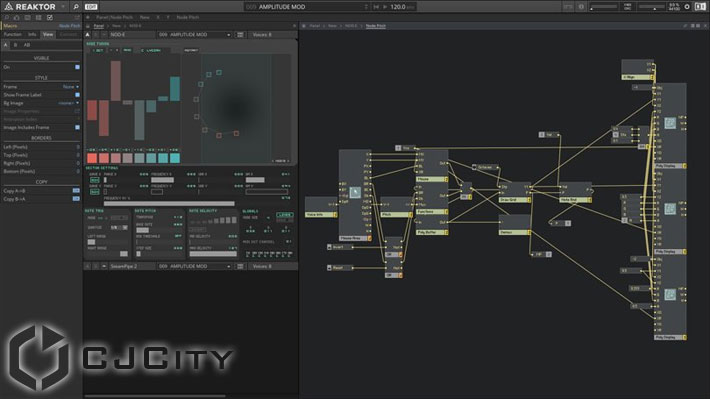Click the Copy B->A button
The image size is (710, 399).
pyautogui.click(x=76, y=199)
